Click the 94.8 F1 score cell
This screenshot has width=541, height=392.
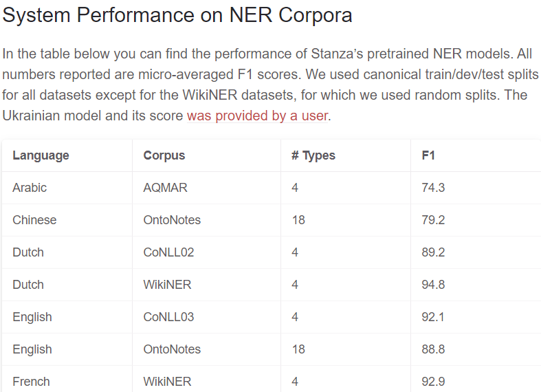(x=433, y=285)
